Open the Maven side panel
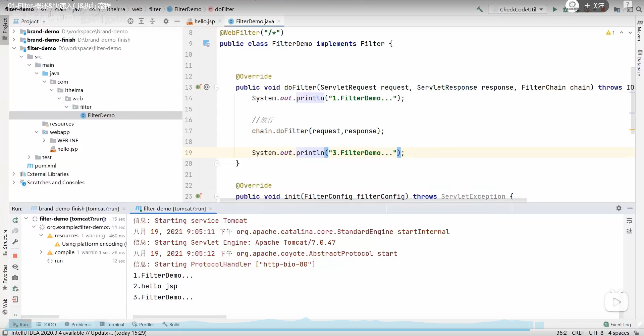 click(x=640, y=31)
